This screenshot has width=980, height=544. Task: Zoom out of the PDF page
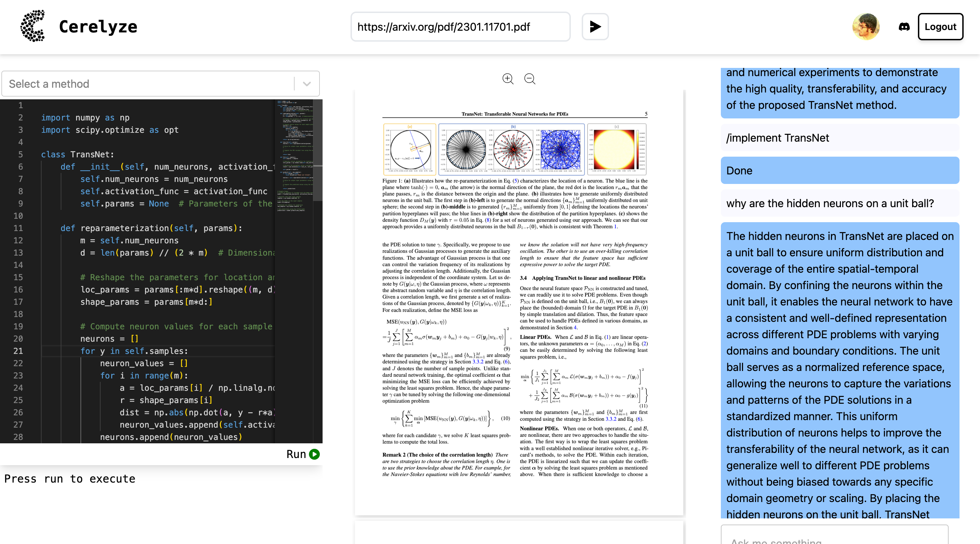click(530, 79)
